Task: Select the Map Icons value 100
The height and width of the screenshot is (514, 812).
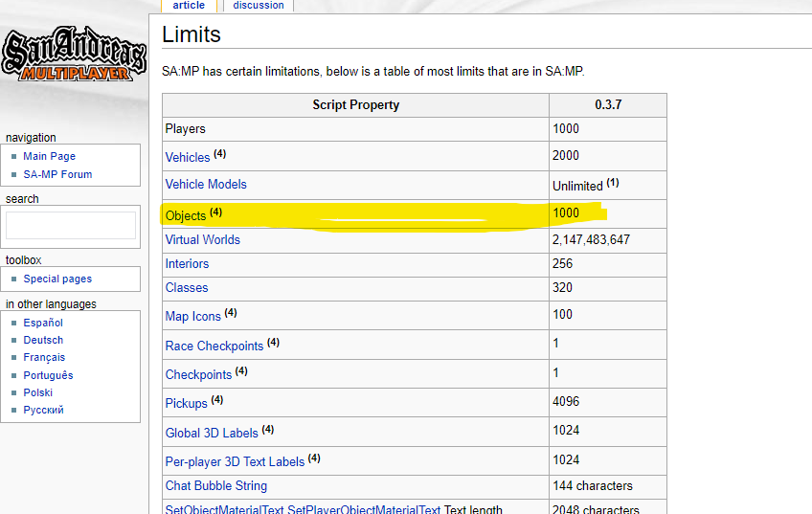Action: coord(562,314)
